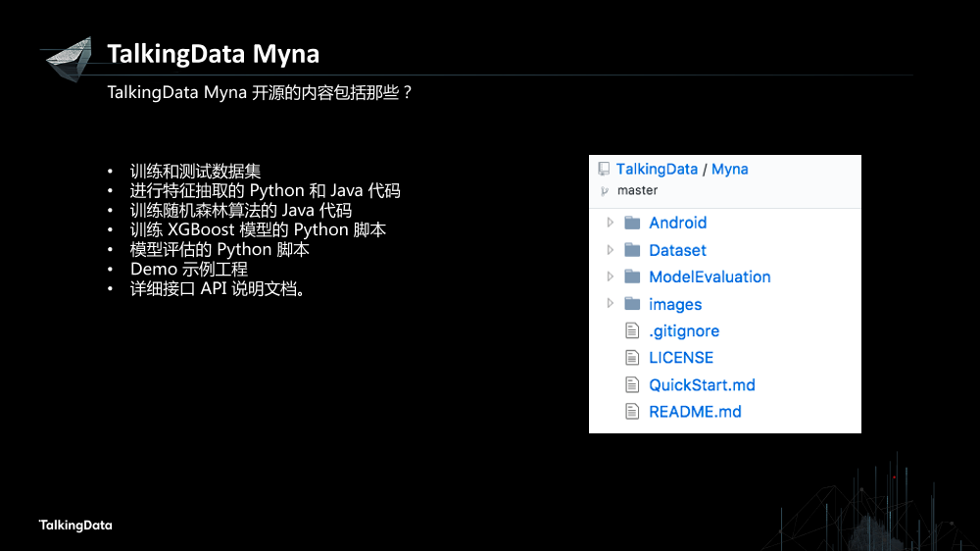
Task: Click the ModelEvaluation folder icon
Action: point(632,276)
